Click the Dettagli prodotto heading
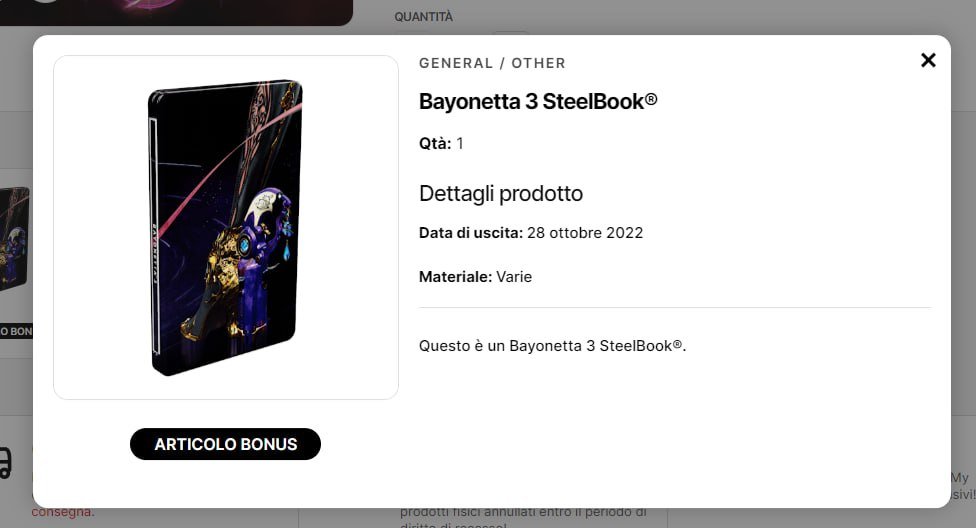This screenshot has height=528, width=976. click(500, 193)
